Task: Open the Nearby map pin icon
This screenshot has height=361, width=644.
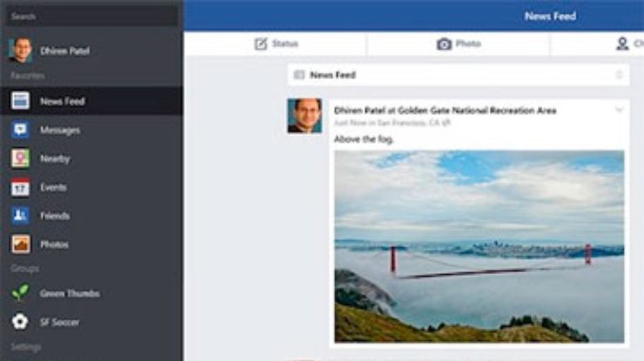Action: pyautogui.click(x=20, y=158)
